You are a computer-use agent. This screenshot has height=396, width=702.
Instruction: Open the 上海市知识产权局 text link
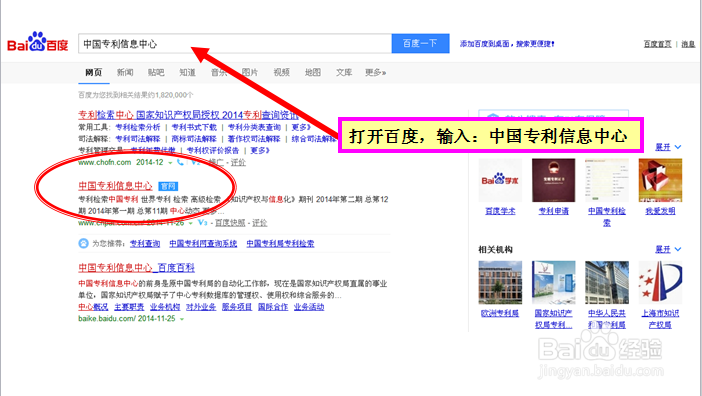[x=660, y=319]
